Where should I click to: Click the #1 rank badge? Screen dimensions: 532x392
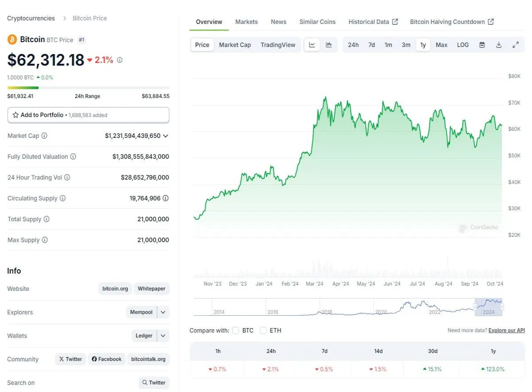(x=82, y=40)
